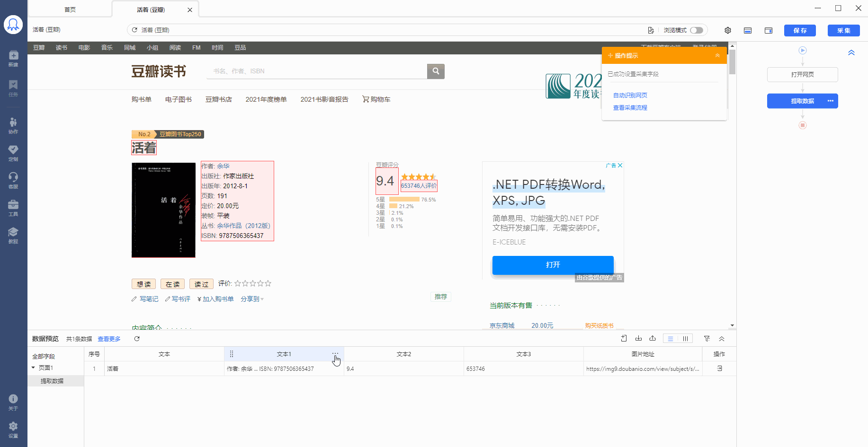Click the 自动识别网页 link
The width and height of the screenshot is (868, 447).
(630, 95)
